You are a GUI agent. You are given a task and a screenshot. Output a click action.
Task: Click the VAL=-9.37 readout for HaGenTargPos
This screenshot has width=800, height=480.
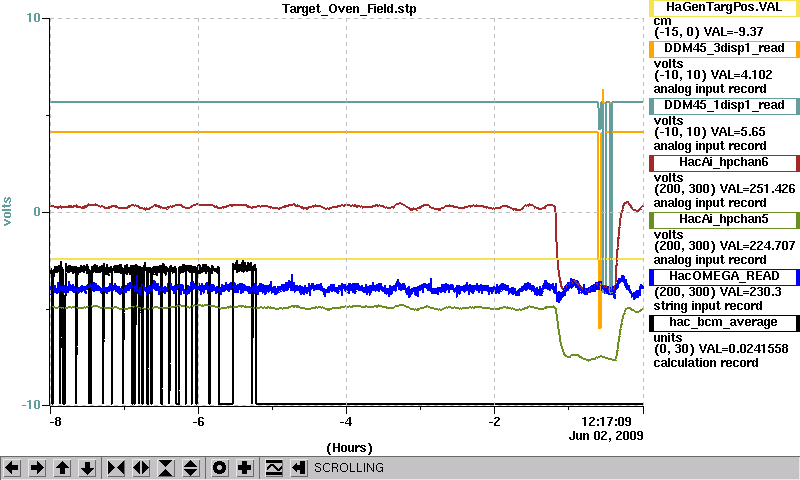coord(733,32)
